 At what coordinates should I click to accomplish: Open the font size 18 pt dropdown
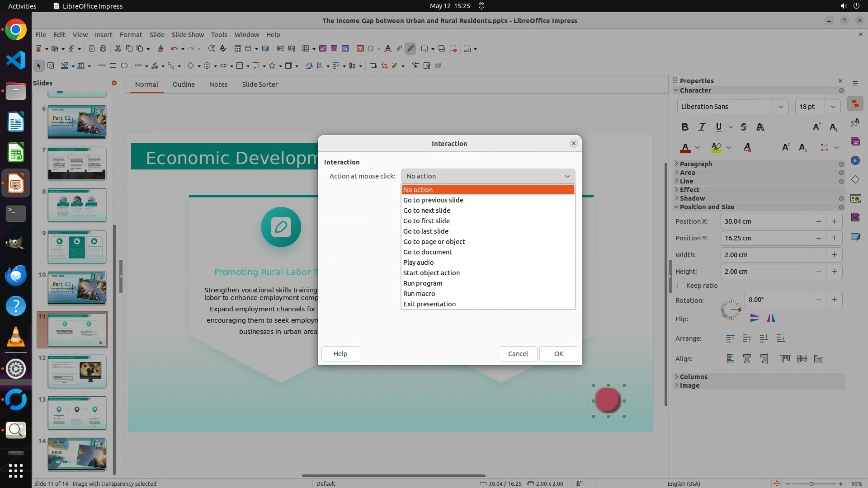point(832,107)
